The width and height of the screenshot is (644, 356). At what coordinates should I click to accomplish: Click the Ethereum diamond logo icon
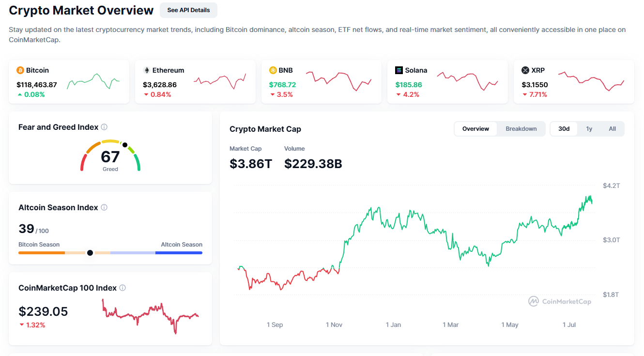[147, 70]
